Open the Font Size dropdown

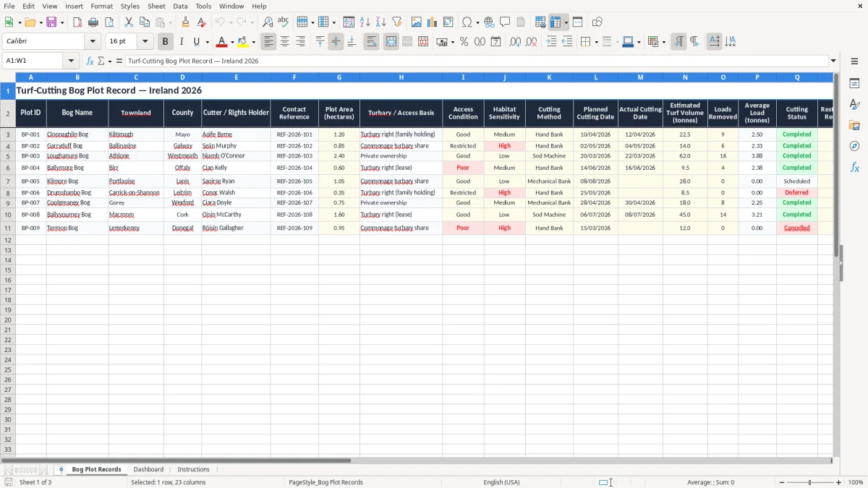145,42
